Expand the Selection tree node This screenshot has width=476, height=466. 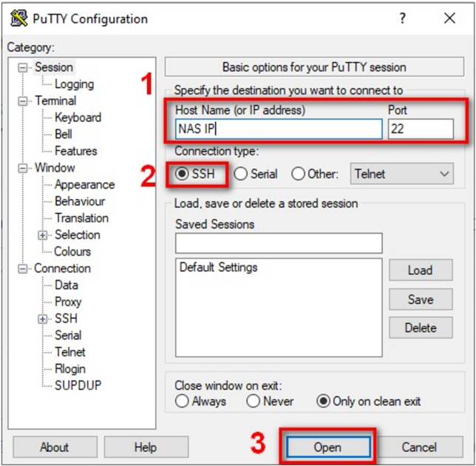[x=44, y=235]
